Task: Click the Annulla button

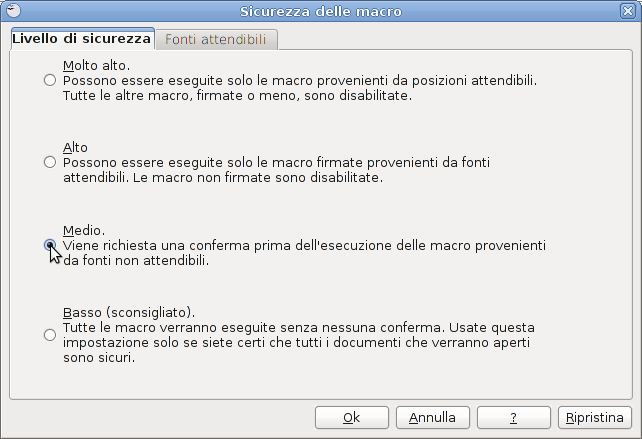Action: pos(433,418)
